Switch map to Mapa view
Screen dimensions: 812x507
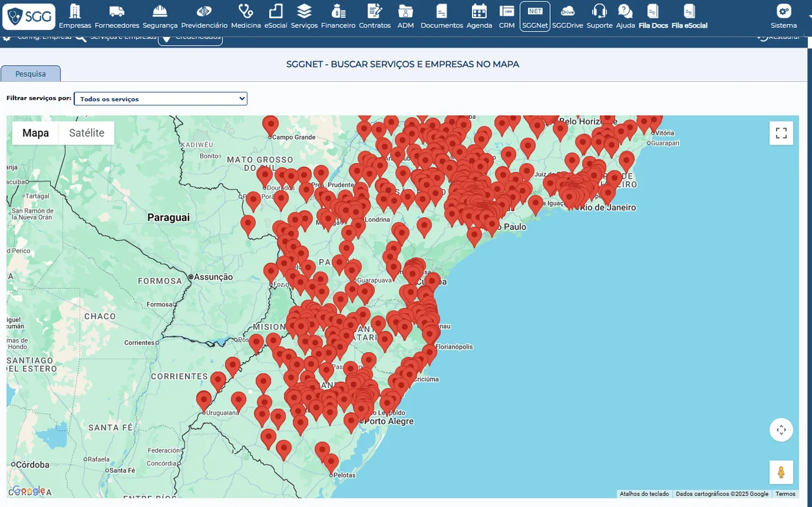(35, 133)
